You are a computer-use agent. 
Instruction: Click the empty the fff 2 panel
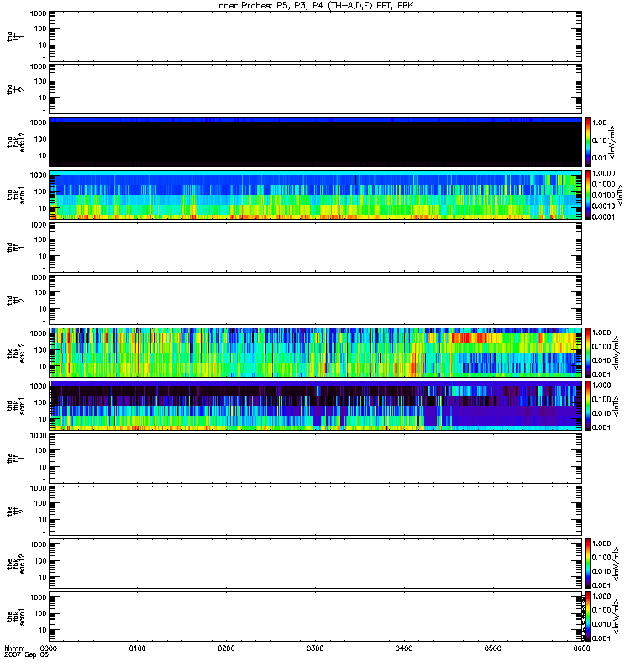click(316, 511)
